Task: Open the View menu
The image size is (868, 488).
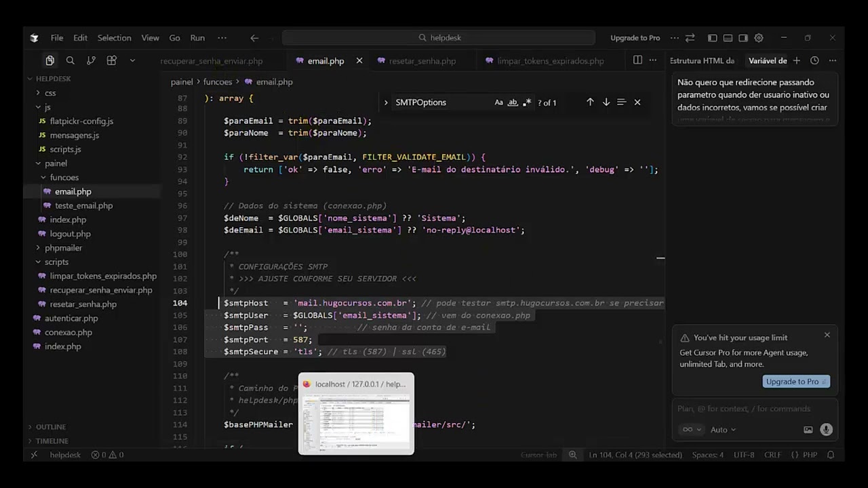Action: coord(150,38)
